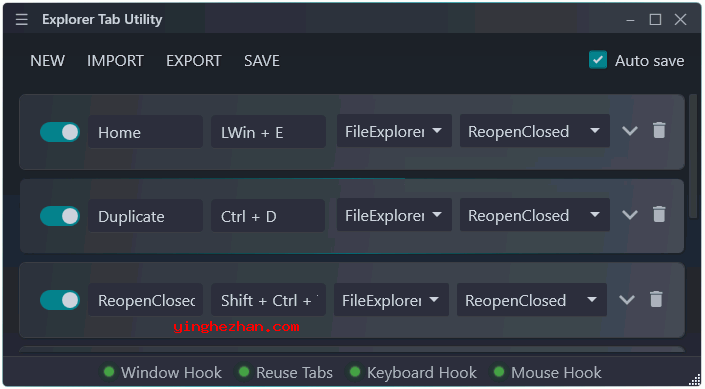705x389 pixels.
Task: Open the hamburger menu icon
Action: (x=22, y=19)
